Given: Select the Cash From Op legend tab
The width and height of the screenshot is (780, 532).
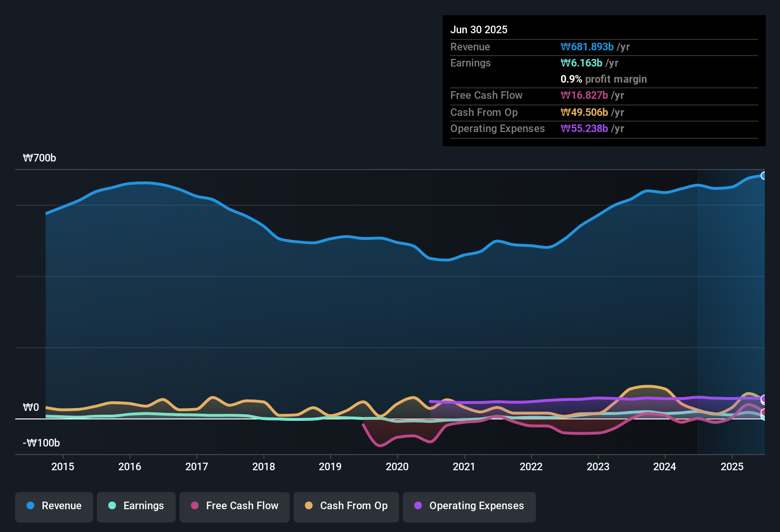Looking at the screenshot, I should pos(346,506).
